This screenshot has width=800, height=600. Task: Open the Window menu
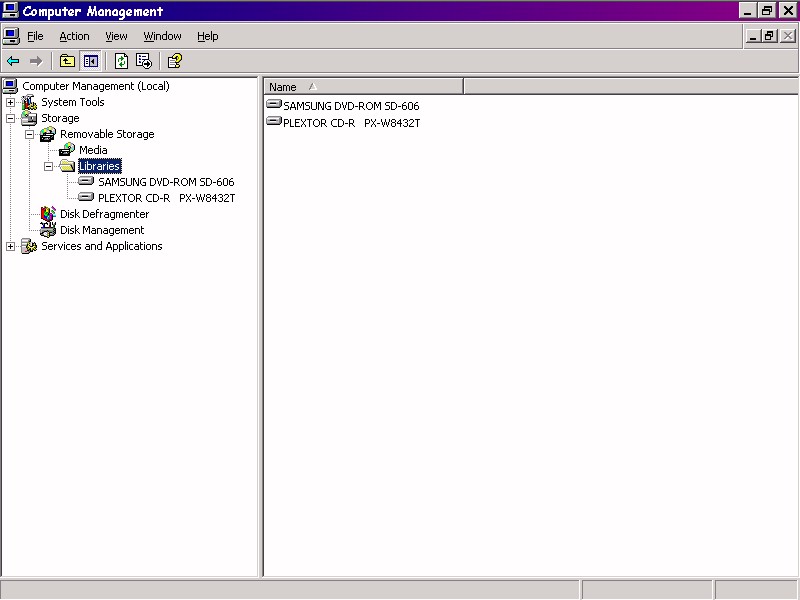click(162, 36)
